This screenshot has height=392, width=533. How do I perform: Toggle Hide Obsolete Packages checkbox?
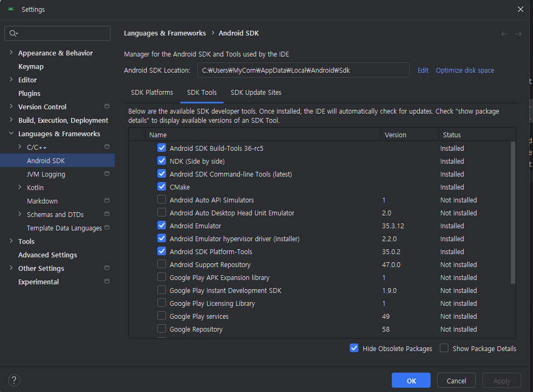(x=354, y=348)
